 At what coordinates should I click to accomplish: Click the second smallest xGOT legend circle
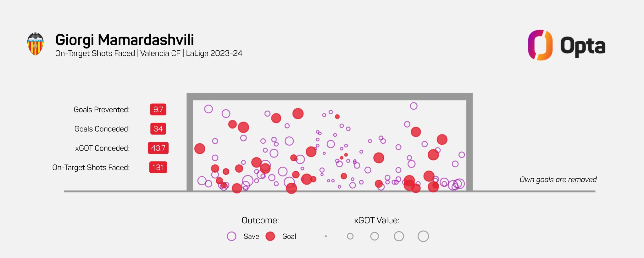[350, 236]
